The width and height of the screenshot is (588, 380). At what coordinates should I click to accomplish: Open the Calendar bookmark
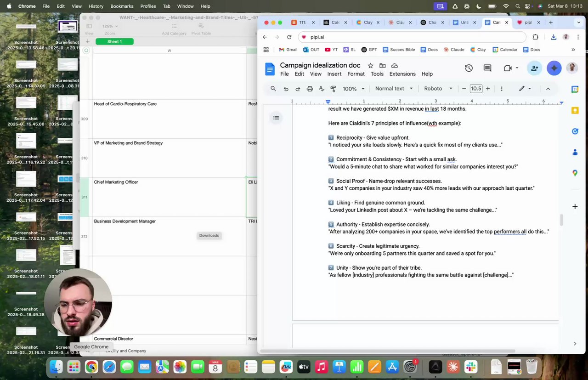tap(505, 50)
